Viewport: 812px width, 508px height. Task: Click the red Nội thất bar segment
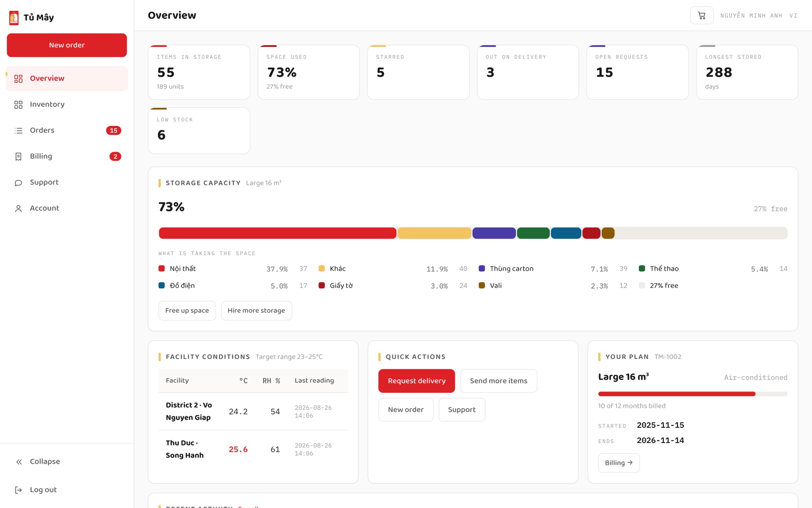277,233
